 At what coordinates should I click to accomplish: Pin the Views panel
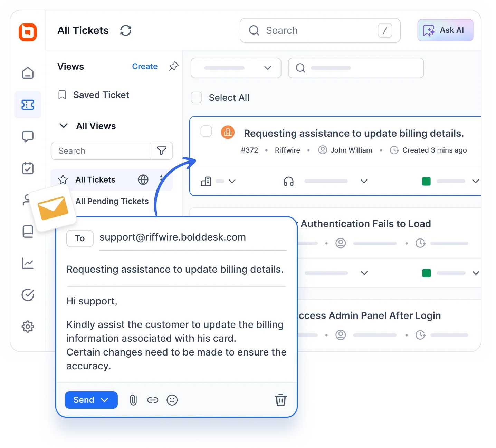click(x=173, y=66)
